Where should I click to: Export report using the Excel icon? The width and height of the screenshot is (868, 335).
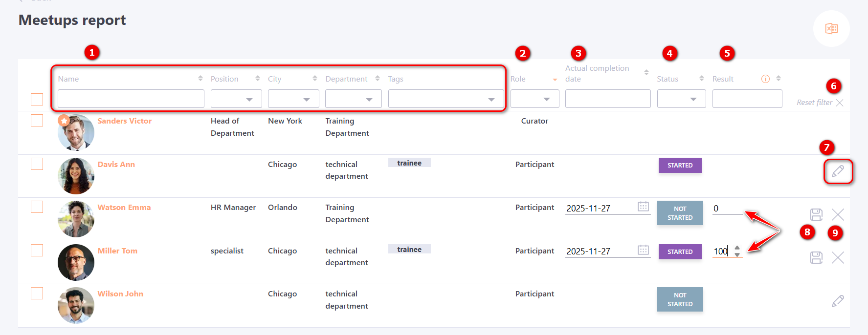[831, 29]
